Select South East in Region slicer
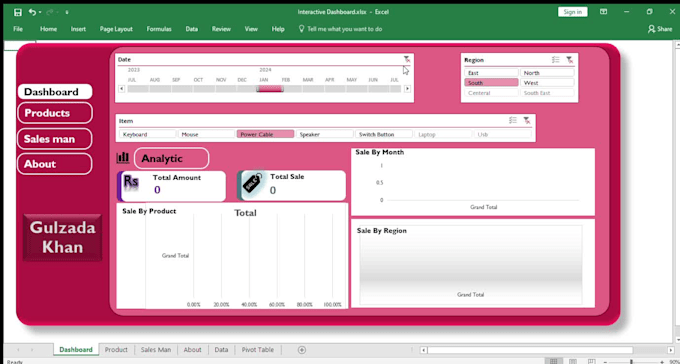The width and height of the screenshot is (680, 364). point(547,93)
